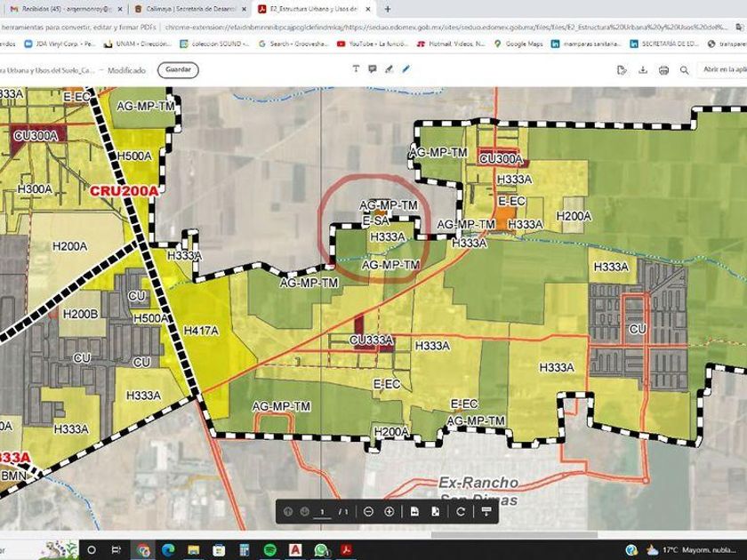Select the add comment tool
The image size is (747, 560).
(x=373, y=69)
